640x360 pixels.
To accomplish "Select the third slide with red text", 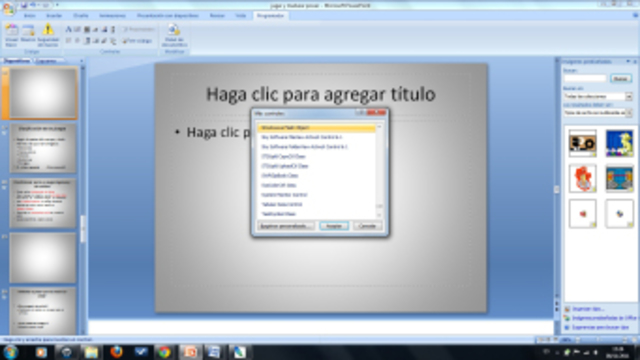I will pyautogui.click(x=43, y=203).
